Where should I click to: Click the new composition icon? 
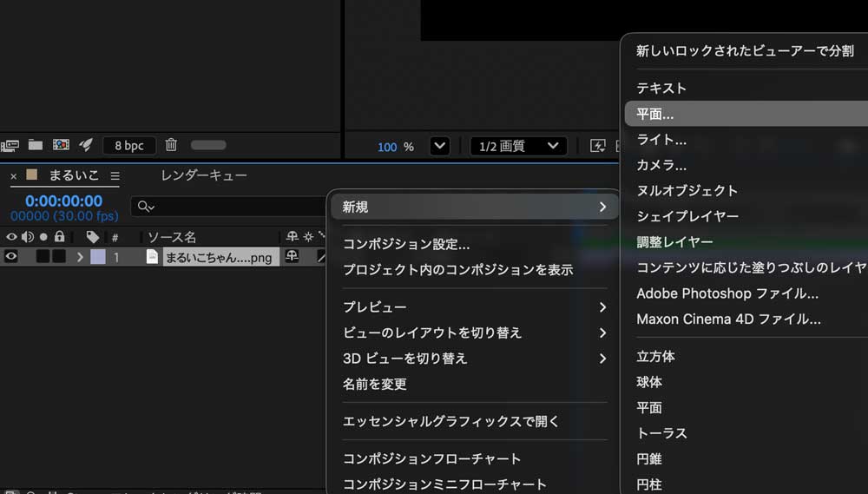click(61, 145)
